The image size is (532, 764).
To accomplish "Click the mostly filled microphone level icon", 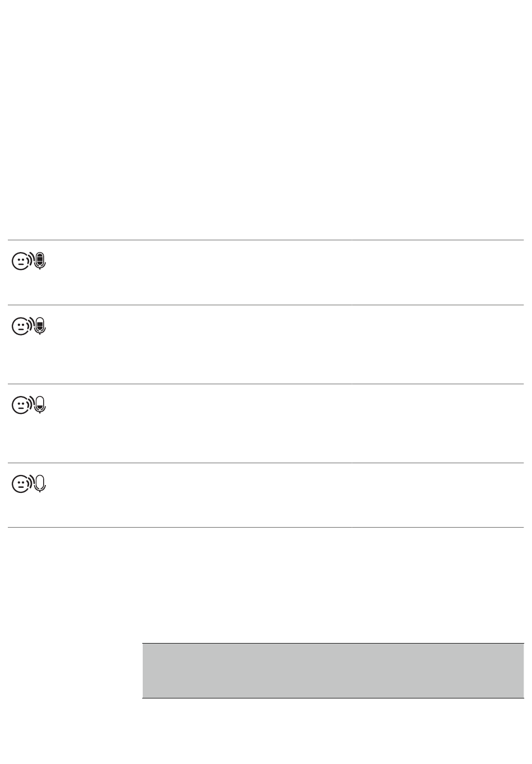I will [40, 325].
